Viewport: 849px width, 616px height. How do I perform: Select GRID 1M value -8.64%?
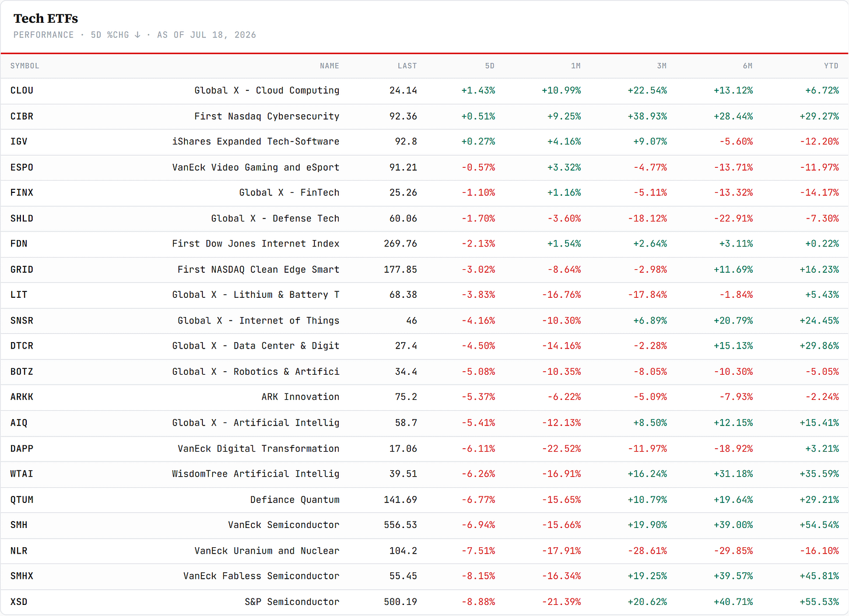(564, 269)
